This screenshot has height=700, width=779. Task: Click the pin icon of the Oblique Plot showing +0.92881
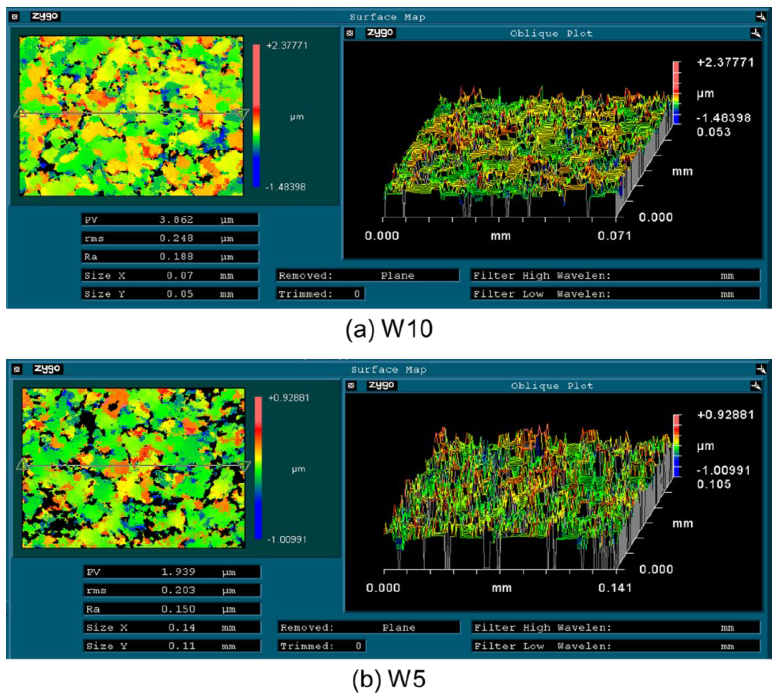(755, 386)
